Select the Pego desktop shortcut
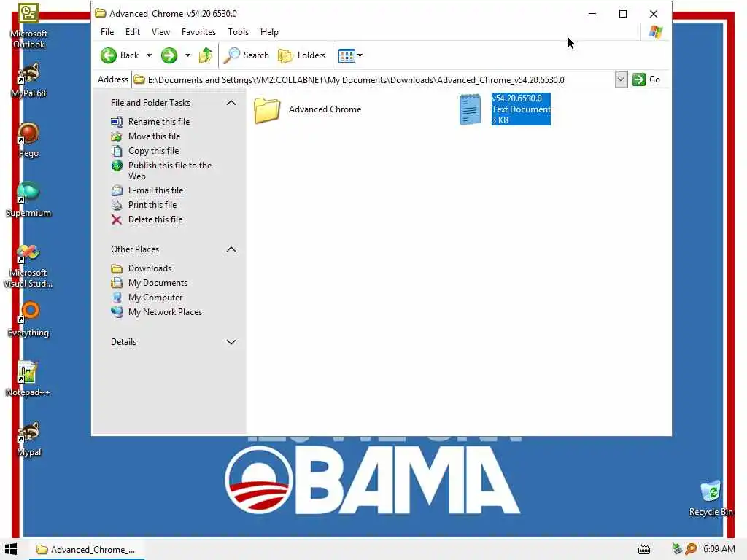747x560 pixels. tap(28, 140)
